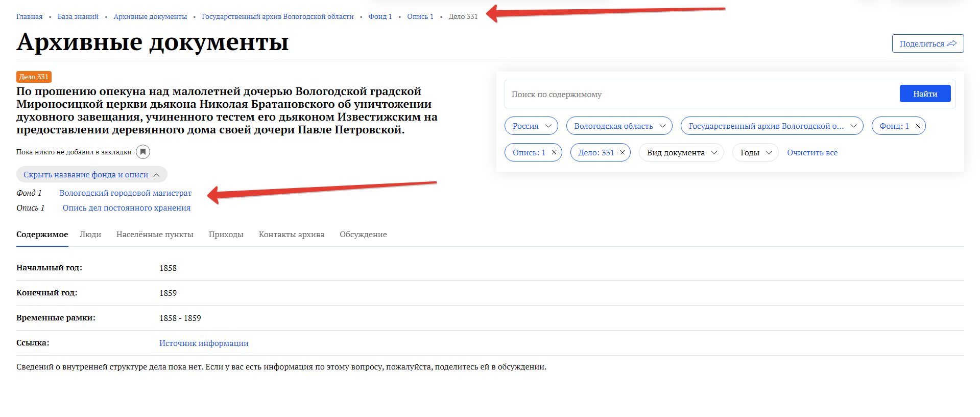
Task: Expand the Годы filter dropdown
Action: click(x=755, y=153)
